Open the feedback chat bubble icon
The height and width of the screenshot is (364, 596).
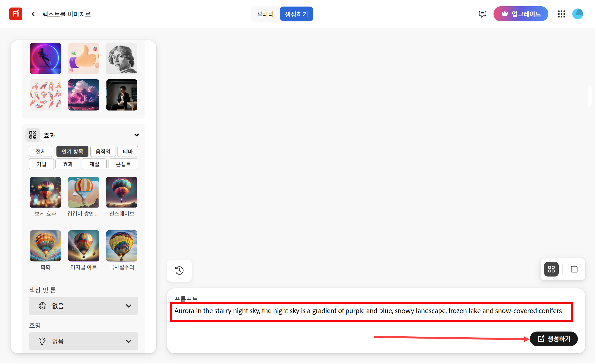tap(482, 14)
